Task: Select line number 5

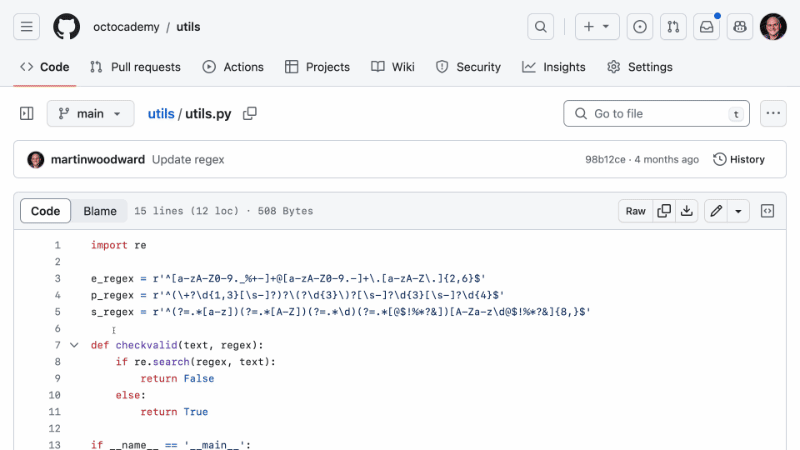Action: tap(58, 312)
